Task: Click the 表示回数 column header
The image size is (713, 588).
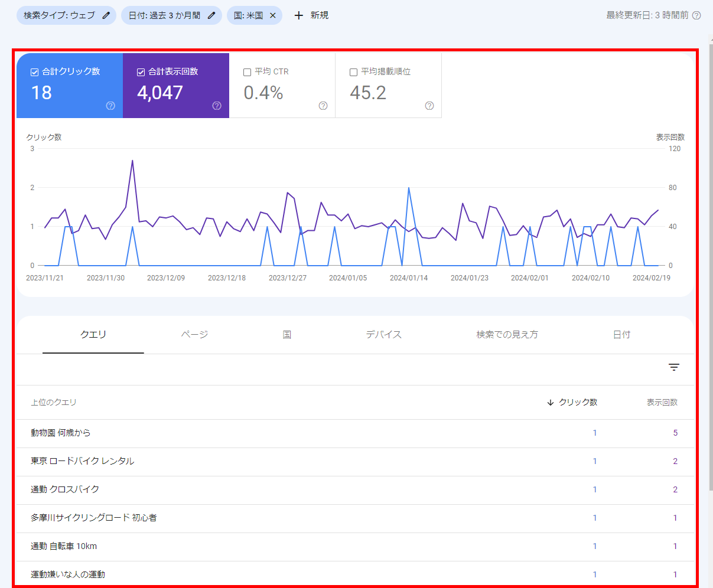Action: click(662, 402)
